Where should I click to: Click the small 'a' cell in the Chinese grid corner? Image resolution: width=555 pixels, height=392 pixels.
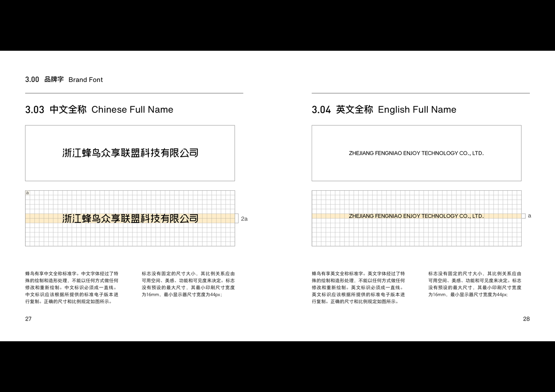point(27,193)
